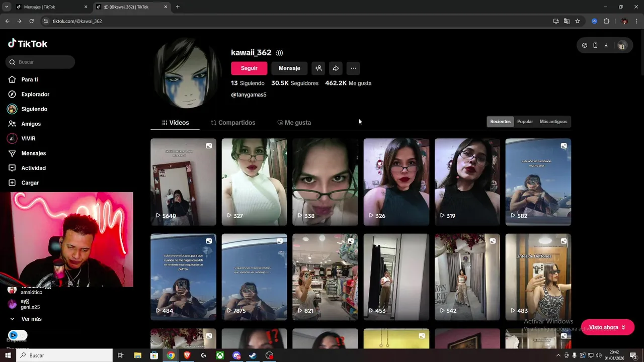This screenshot has width=644, height=362.
Task: Open the Chrome extensions puzzle icon
Action: tap(606, 21)
